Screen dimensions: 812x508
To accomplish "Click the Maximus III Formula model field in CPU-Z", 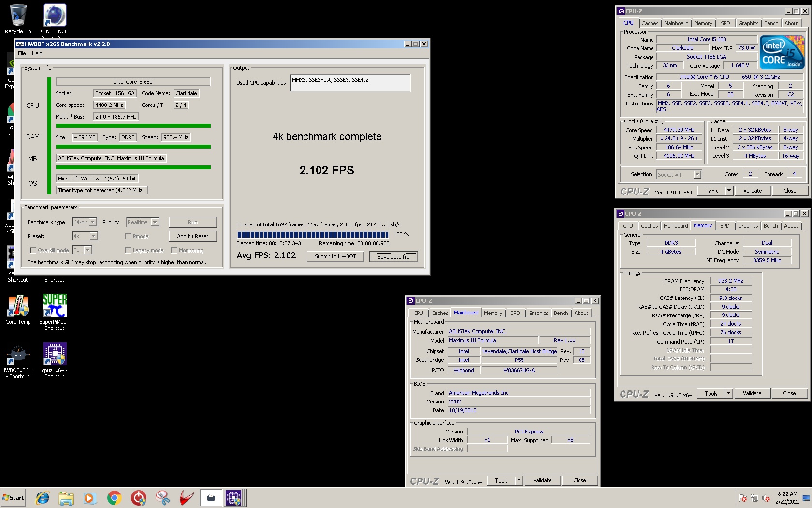I will tap(492, 341).
